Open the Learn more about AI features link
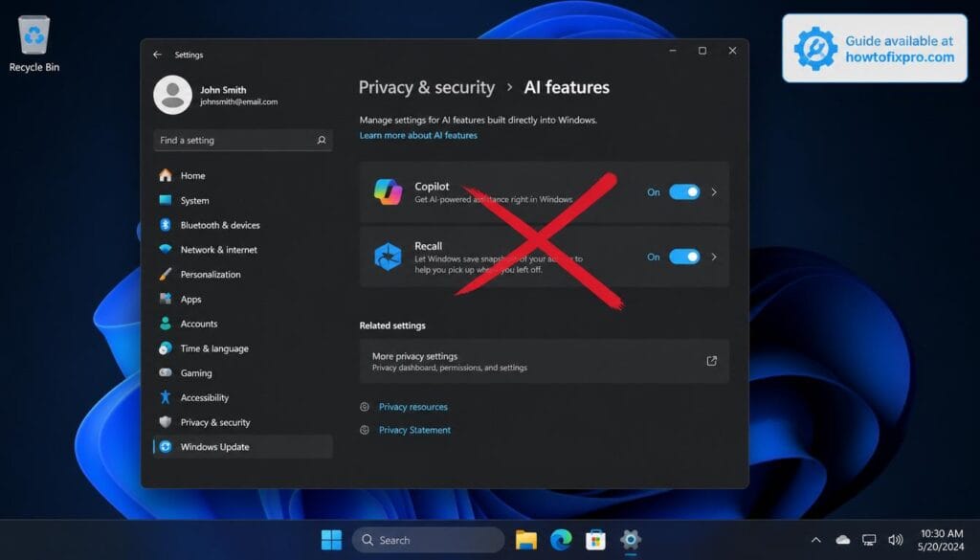Screen dimensions: 980x560 (418, 135)
